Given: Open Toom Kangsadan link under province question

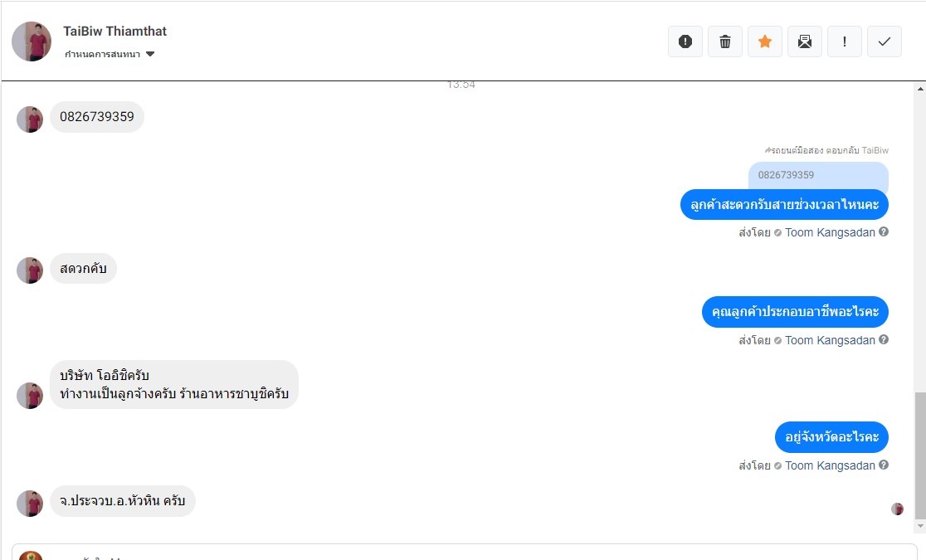Looking at the screenshot, I should (830, 465).
